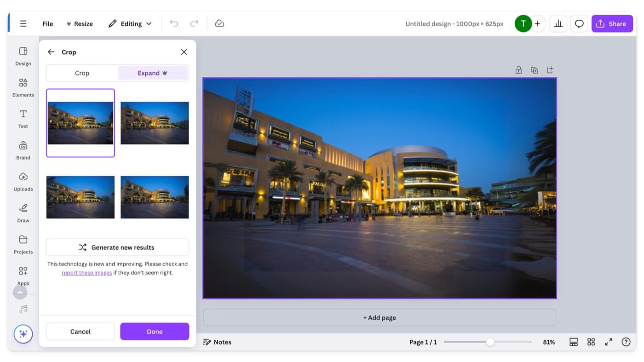The height and width of the screenshot is (362, 644).
Task: Open the Elements panel
Action: pyautogui.click(x=23, y=87)
